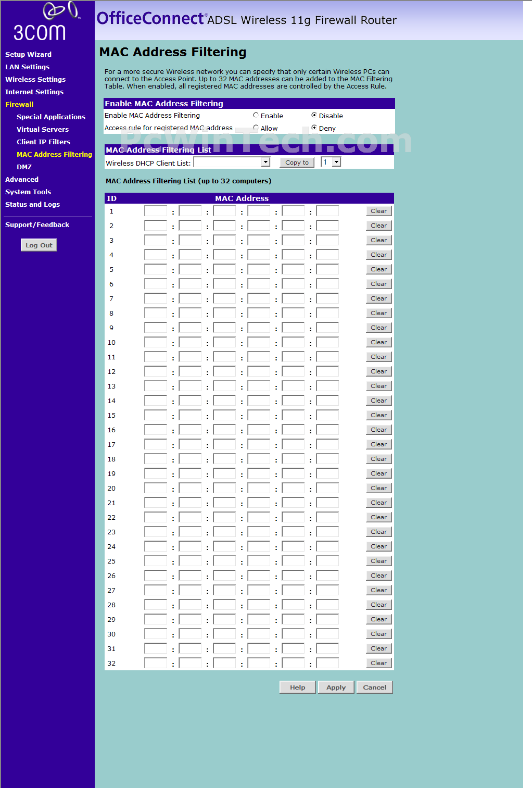Open LAN Settings menu
The image size is (532, 788).
(x=27, y=67)
